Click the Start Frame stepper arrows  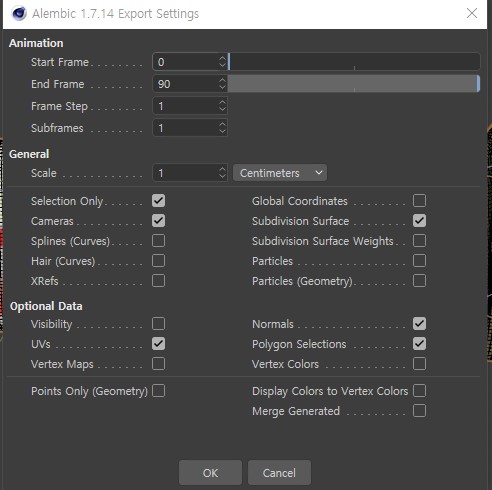click(x=222, y=62)
